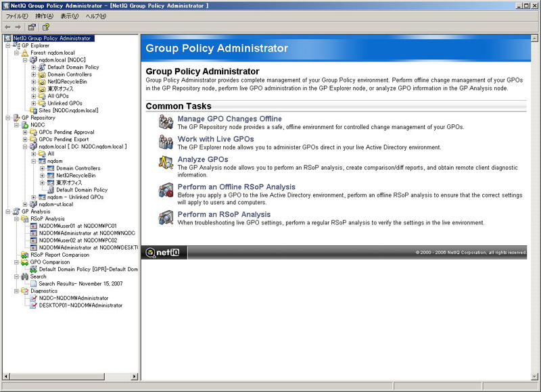The image size is (541, 392).
Task: Click the tree pane horizontal scrollbar thumb
Action: pos(57,376)
